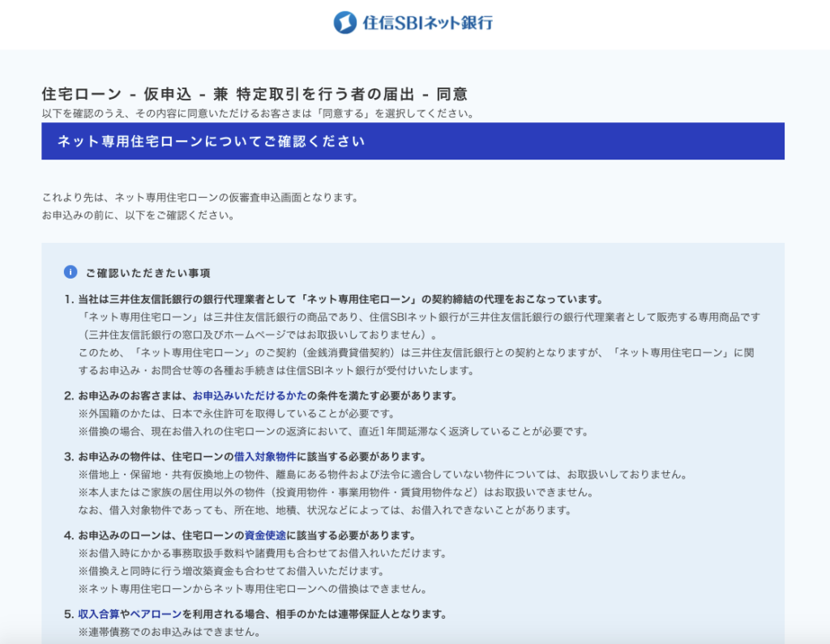This screenshot has width=830, height=644.
Task: Click the note ※本人またはご家族の居住用以外の物件
Action: pos(336,493)
